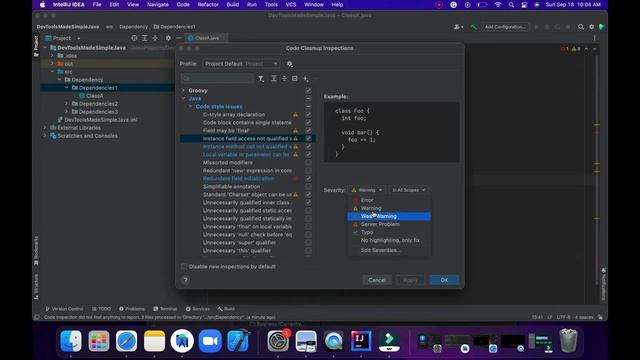This screenshot has height=360, width=640.
Task: Open the Project panel gear options
Action: 168,38
